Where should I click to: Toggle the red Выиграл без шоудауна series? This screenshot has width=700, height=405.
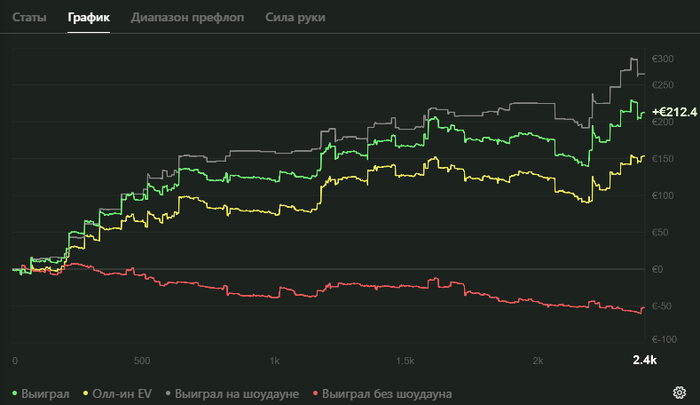[382, 393]
